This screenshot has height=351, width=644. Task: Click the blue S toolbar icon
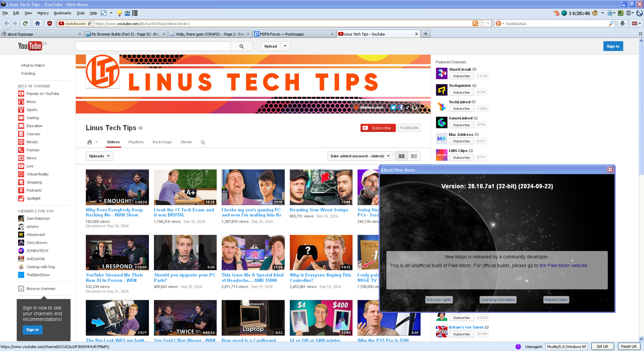[x=104, y=13]
